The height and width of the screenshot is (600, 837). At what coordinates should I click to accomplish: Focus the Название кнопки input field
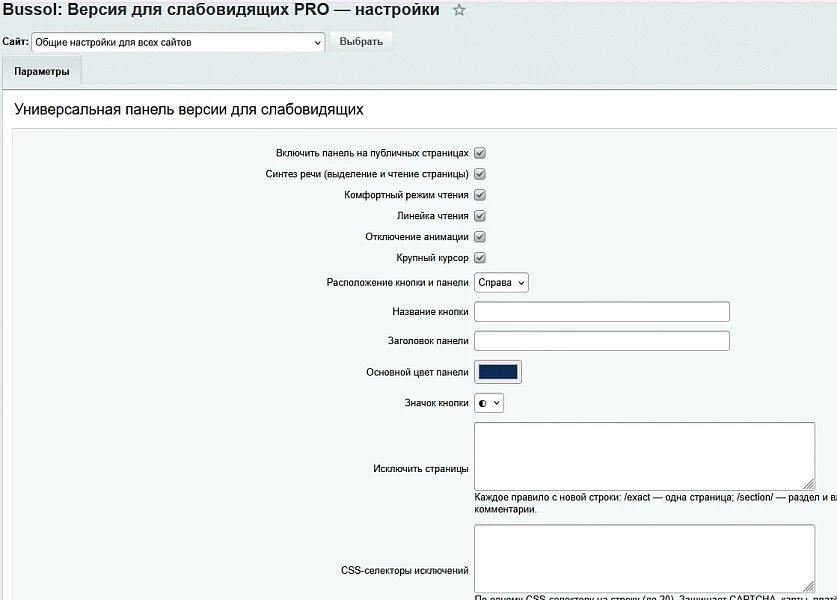pos(602,312)
